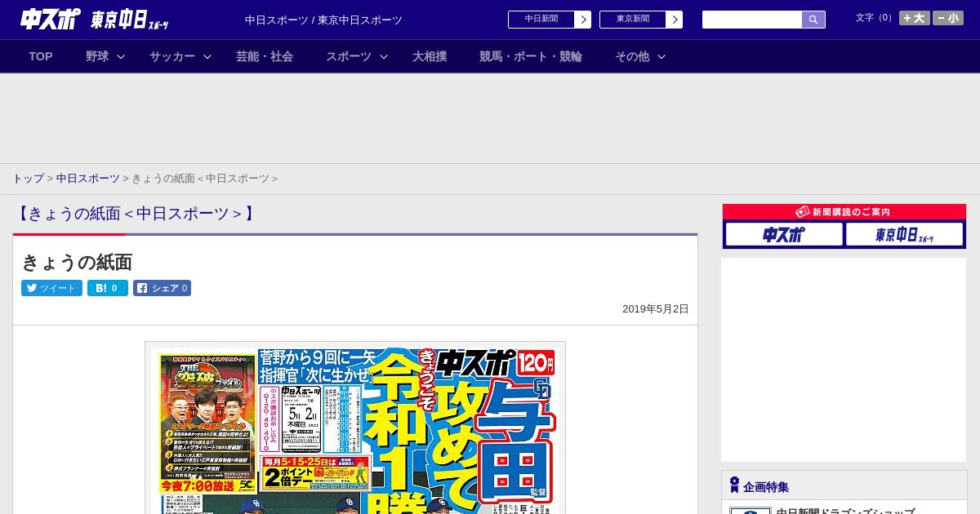Click header text 中日スポーツ / 東京中日スポーツ

(323, 20)
